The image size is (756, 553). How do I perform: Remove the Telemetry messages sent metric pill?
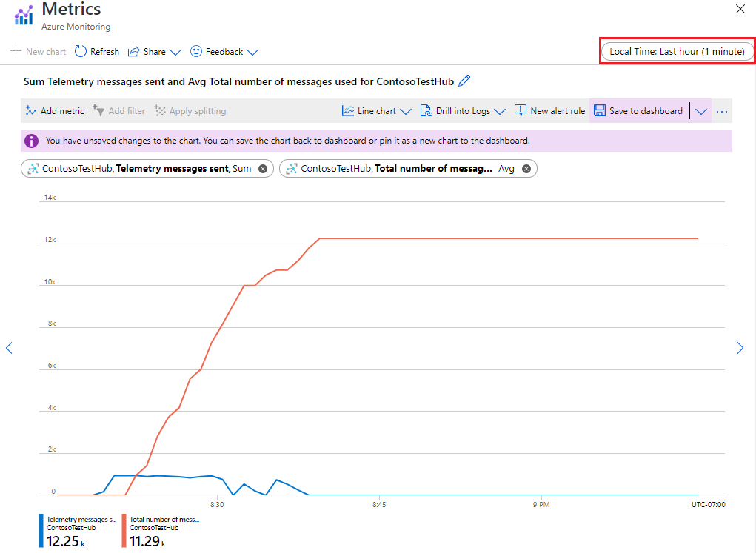(x=262, y=168)
